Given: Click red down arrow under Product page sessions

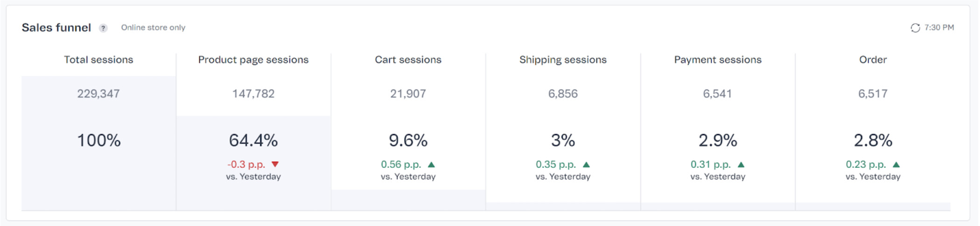Looking at the screenshot, I should click(x=275, y=164).
